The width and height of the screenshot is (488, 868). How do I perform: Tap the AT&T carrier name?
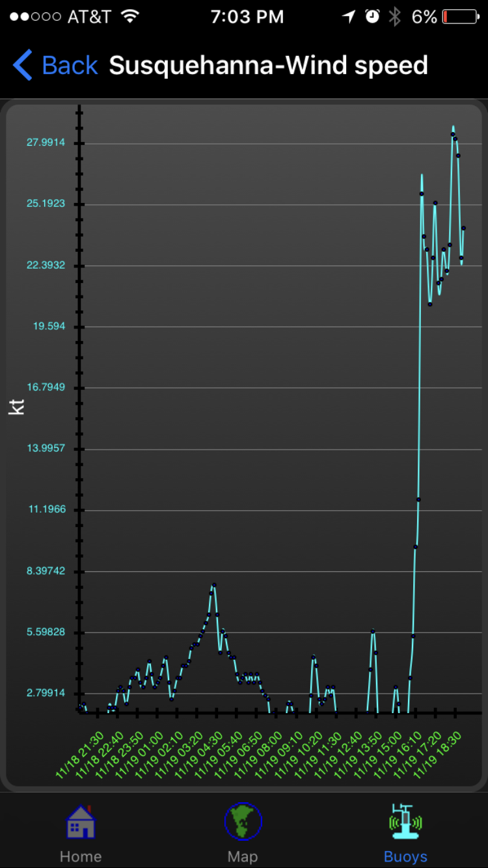click(89, 17)
